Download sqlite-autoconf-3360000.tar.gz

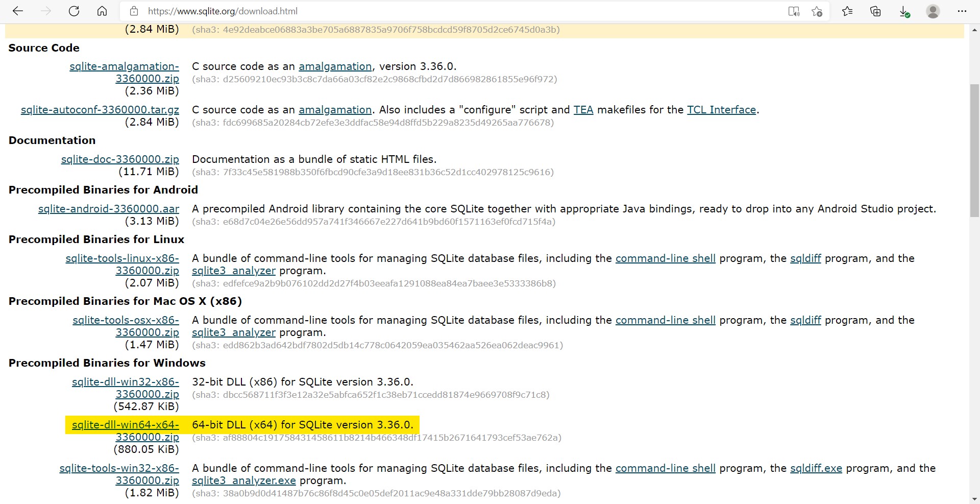(100, 110)
